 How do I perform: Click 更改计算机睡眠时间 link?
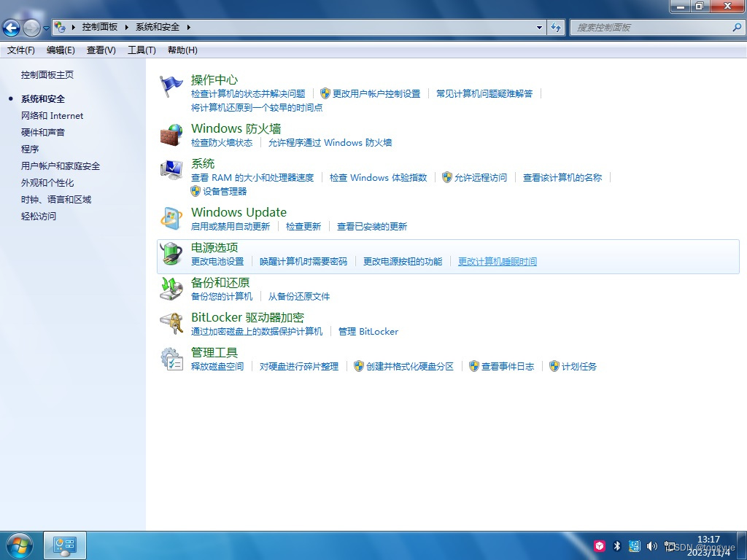[x=498, y=262]
